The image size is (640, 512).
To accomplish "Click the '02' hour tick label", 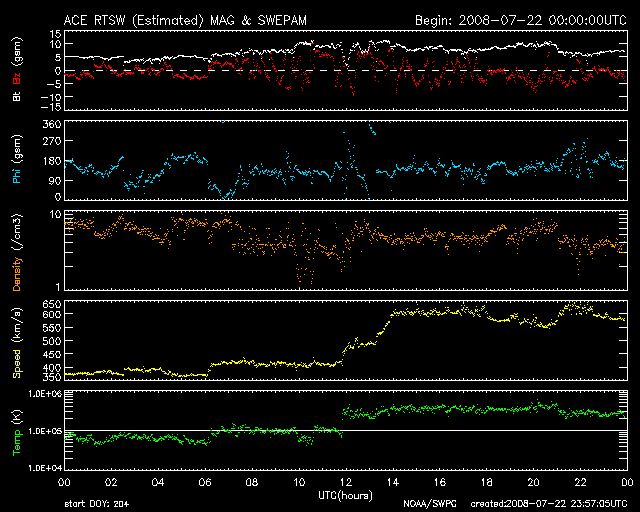I will pyautogui.click(x=111, y=483).
